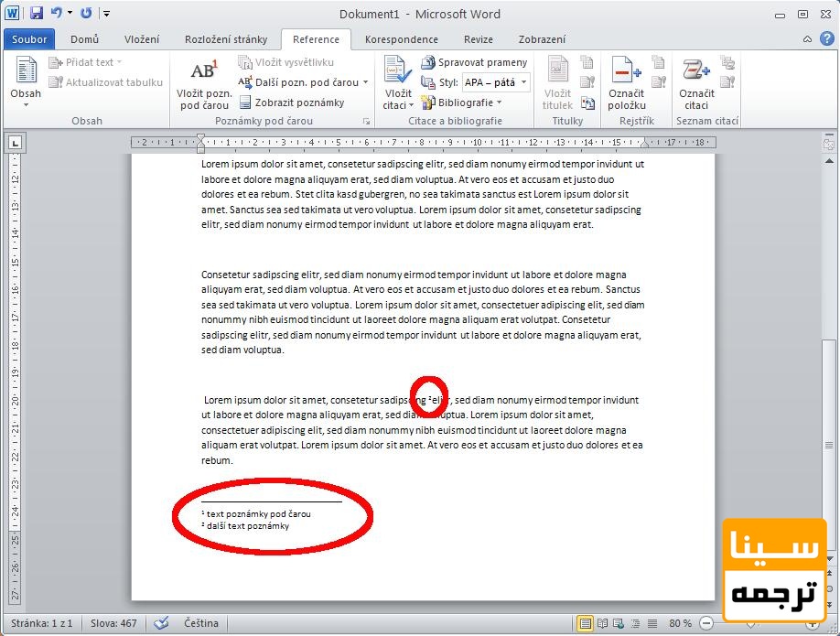Click the proofing check icon in the status bar
The image size is (840, 636).
161,623
